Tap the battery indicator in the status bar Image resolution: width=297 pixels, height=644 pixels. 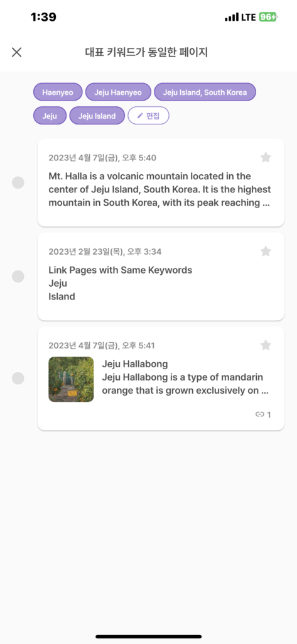[268, 17]
